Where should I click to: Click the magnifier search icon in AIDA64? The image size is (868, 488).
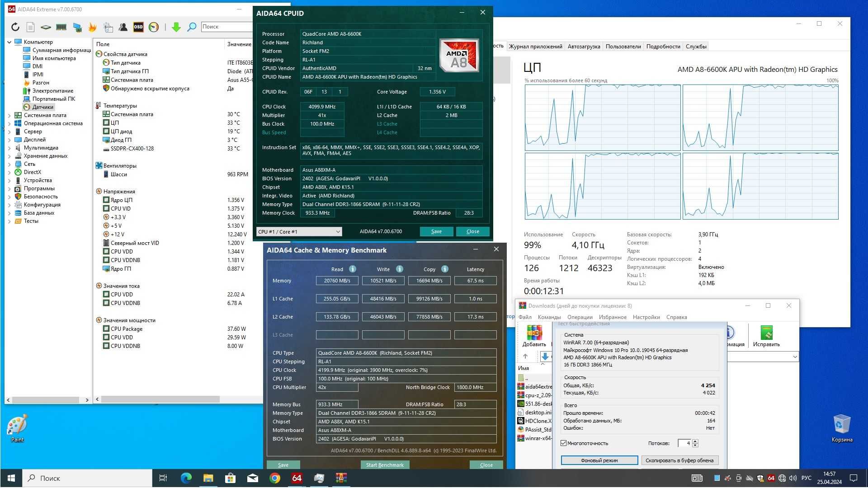pos(192,27)
